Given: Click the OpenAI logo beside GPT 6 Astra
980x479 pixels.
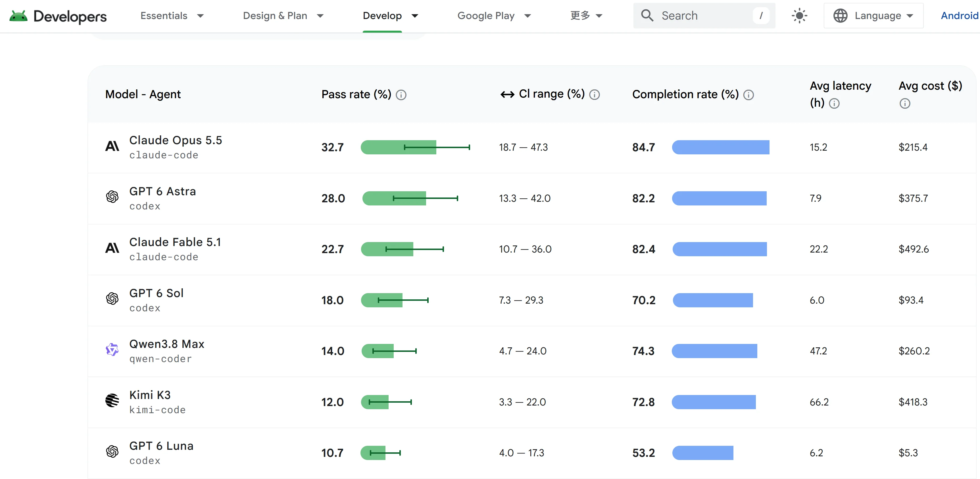Looking at the screenshot, I should [x=112, y=197].
